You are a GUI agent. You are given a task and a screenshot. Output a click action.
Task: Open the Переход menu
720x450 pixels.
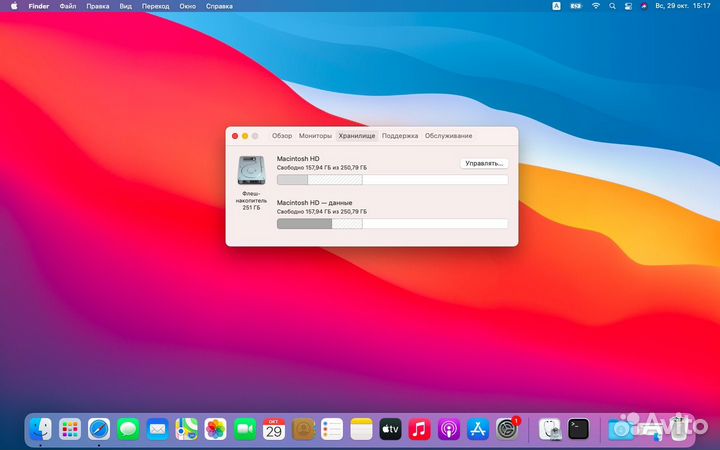point(155,6)
